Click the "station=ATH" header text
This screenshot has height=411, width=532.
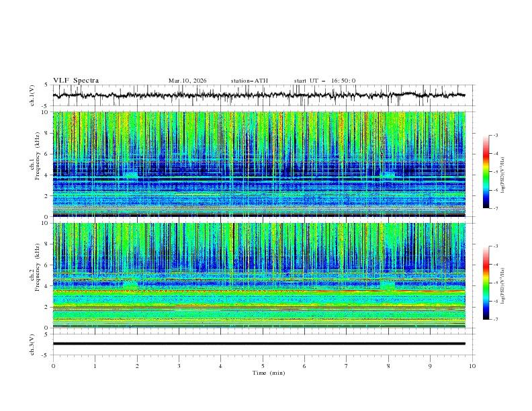coord(249,81)
